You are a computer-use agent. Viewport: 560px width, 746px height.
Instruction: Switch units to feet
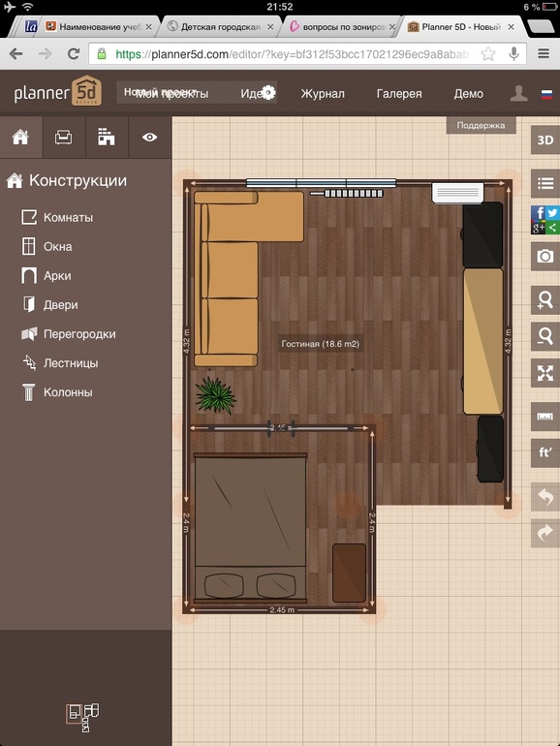[545, 453]
